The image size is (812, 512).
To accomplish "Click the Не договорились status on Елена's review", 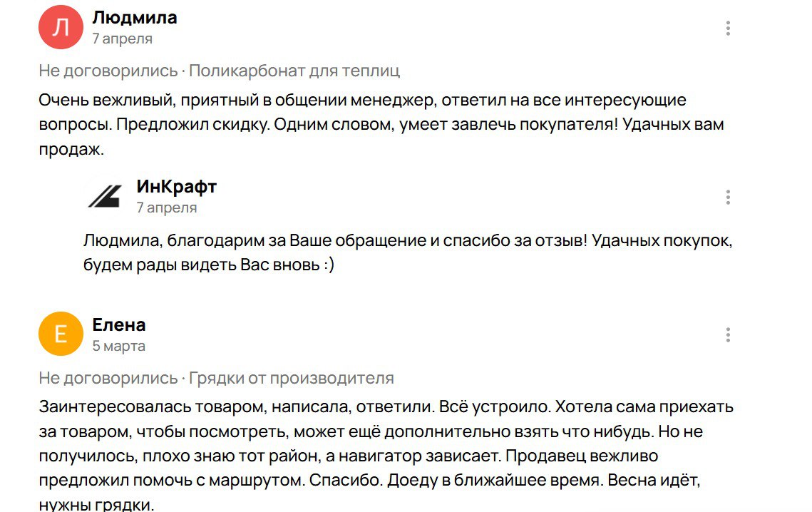I will tap(108, 379).
